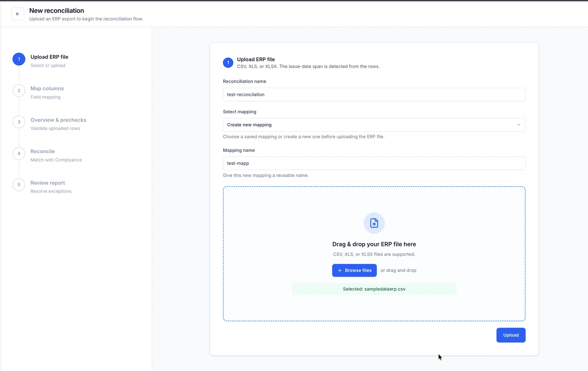
Task: Click the Upload button
Action: click(x=511, y=335)
